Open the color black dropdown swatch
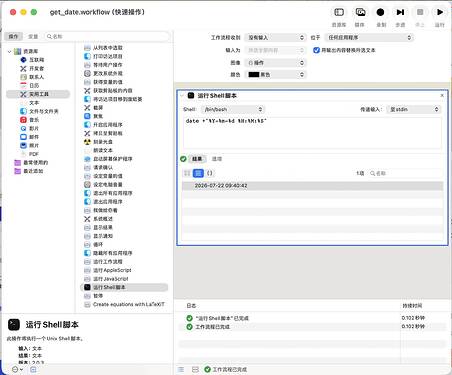Image resolution: width=452 pixels, height=375 pixels. pyautogui.click(x=275, y=75)
